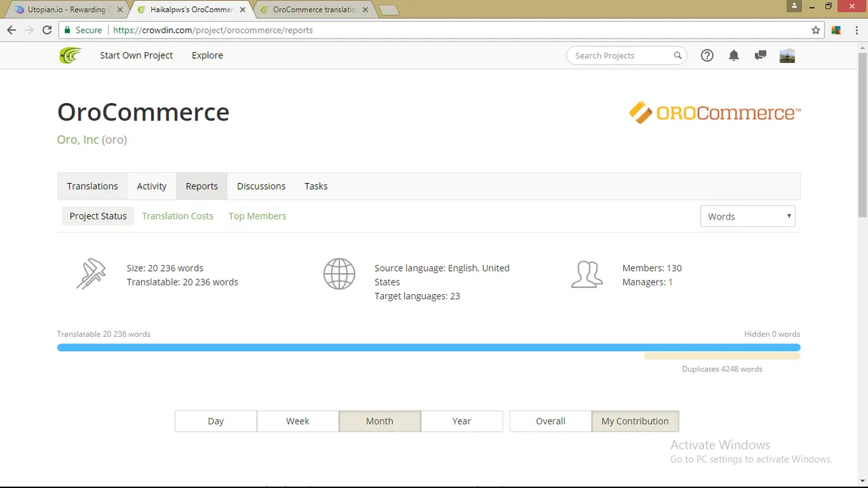Open the Translations tab

(92, 186)
